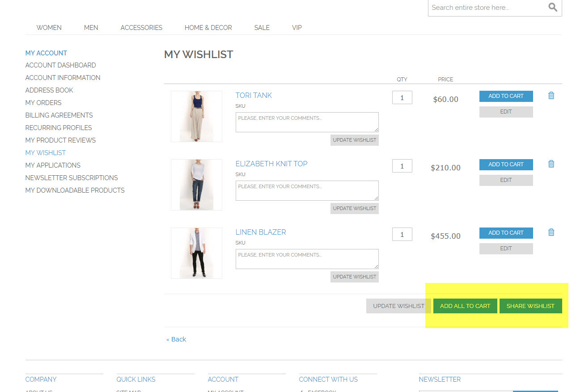Add all wishlist items to cart
The image size is (572, 392).
pyautogui.click(x=465, y=306)
